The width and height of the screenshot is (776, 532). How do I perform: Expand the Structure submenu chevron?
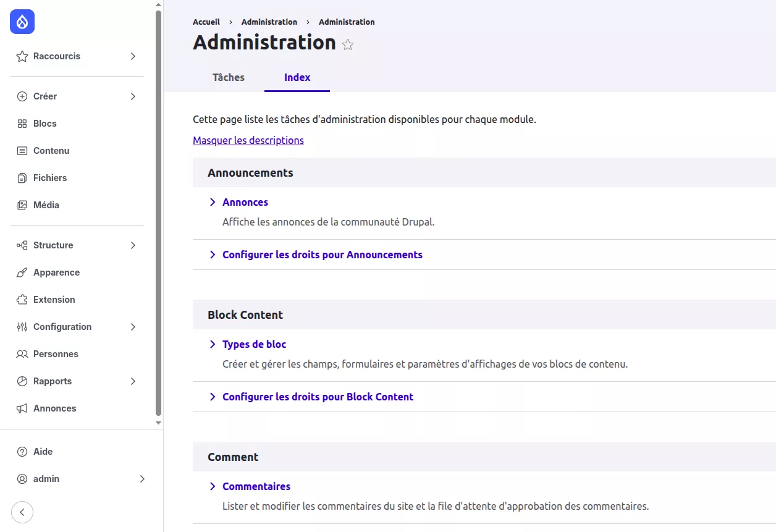pos(133,245)
